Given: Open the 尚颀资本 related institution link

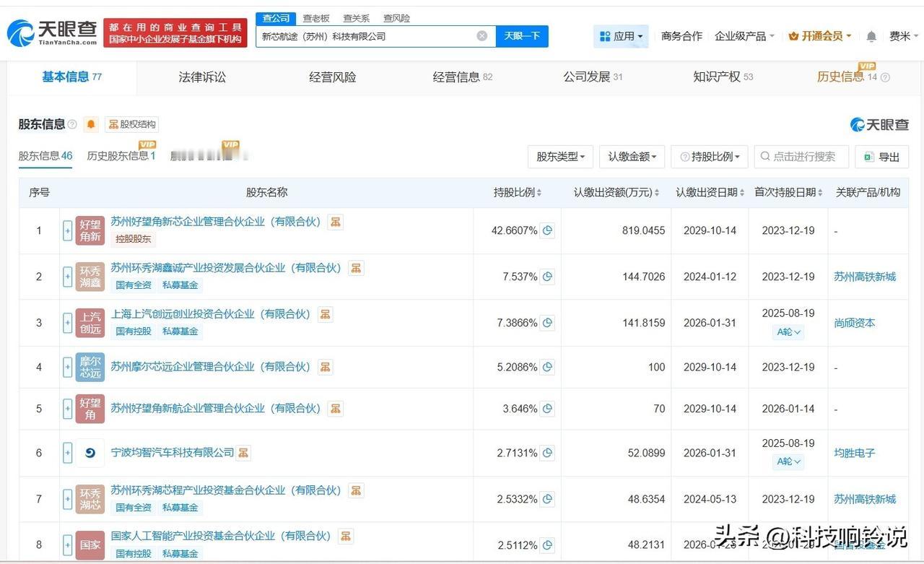Looking at the screenshot, I should pyautogui.click(x=855, y=323).
